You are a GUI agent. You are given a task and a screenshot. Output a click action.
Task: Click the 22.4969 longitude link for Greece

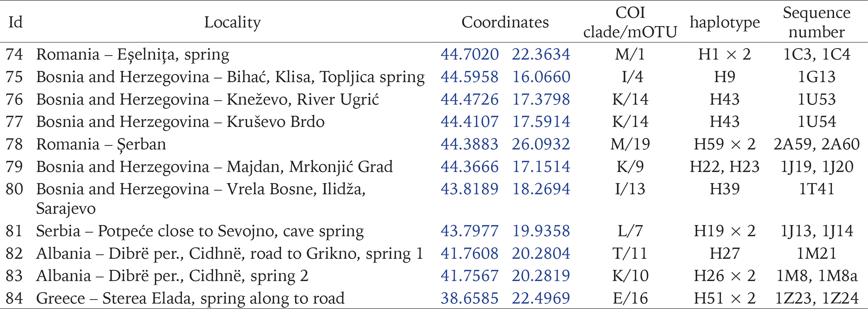[x=541, y=298]
